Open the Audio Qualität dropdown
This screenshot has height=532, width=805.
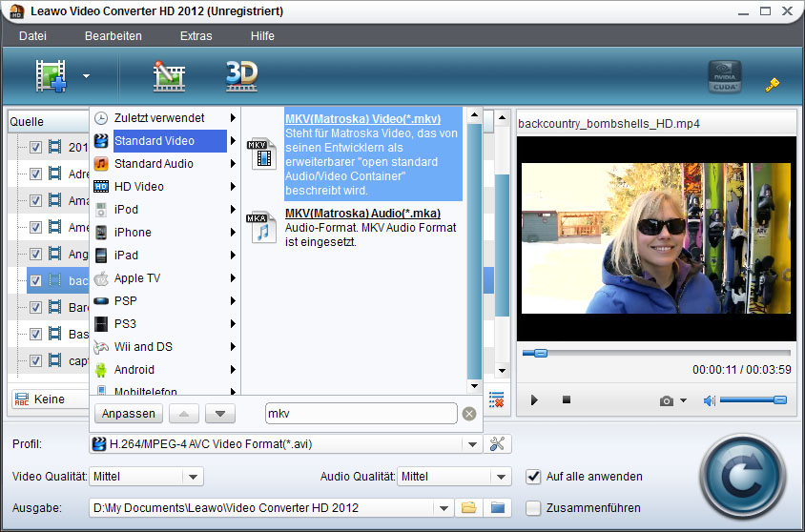click(x=502, y=477)
